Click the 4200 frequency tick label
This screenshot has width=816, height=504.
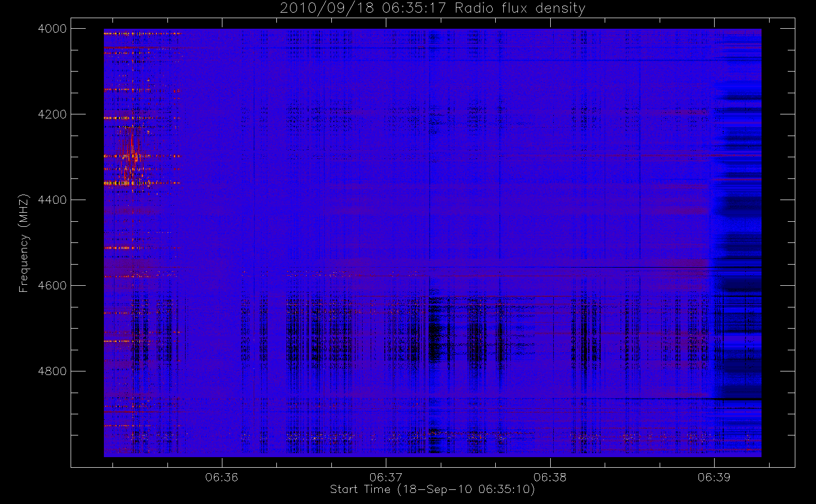52,114
